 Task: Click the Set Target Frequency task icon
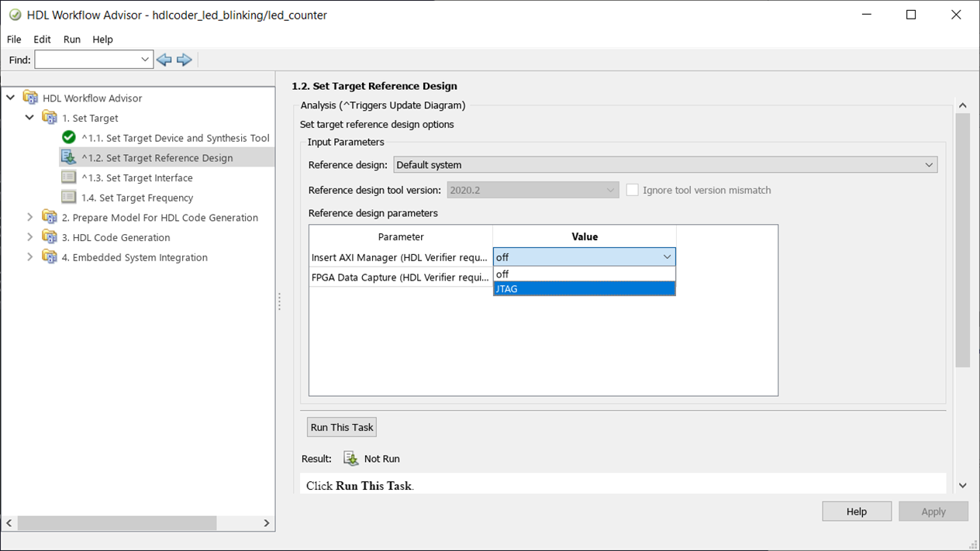point(69,198)
